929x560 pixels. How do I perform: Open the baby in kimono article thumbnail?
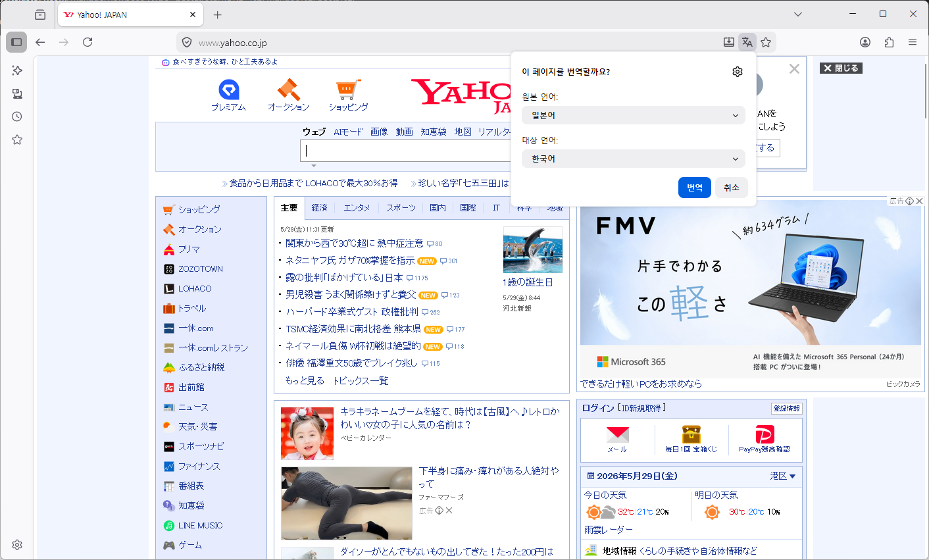point(307,433)
